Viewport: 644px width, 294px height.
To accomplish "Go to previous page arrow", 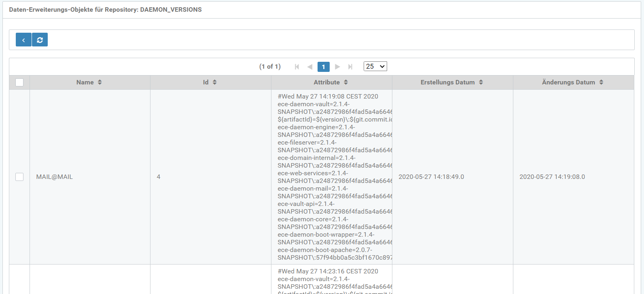I will tap(310, 67).
